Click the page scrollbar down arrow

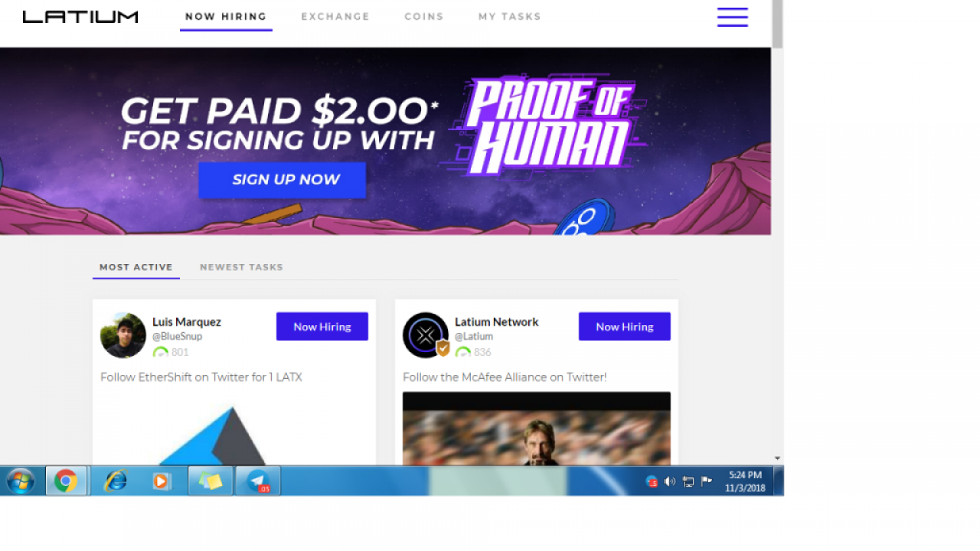(777, 458)
